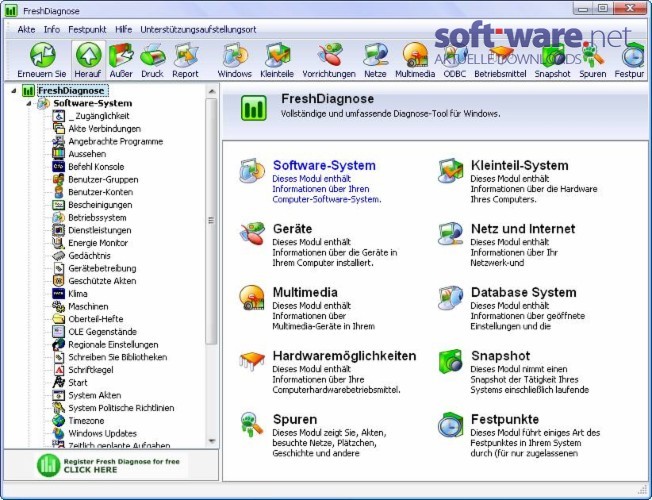Select the Windows toolbar icon

coord(235,54)
